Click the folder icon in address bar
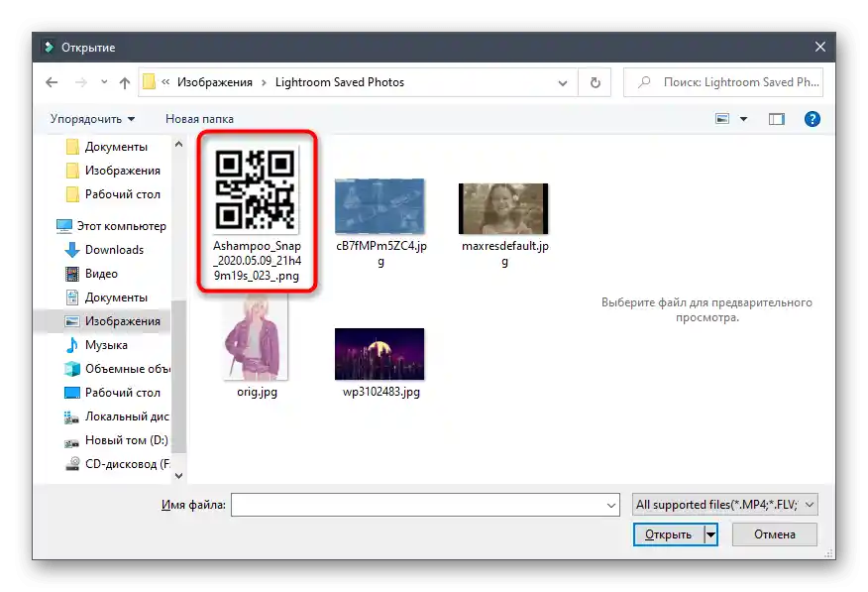This screenshot has width=868, height=592. tap(149, 82)
